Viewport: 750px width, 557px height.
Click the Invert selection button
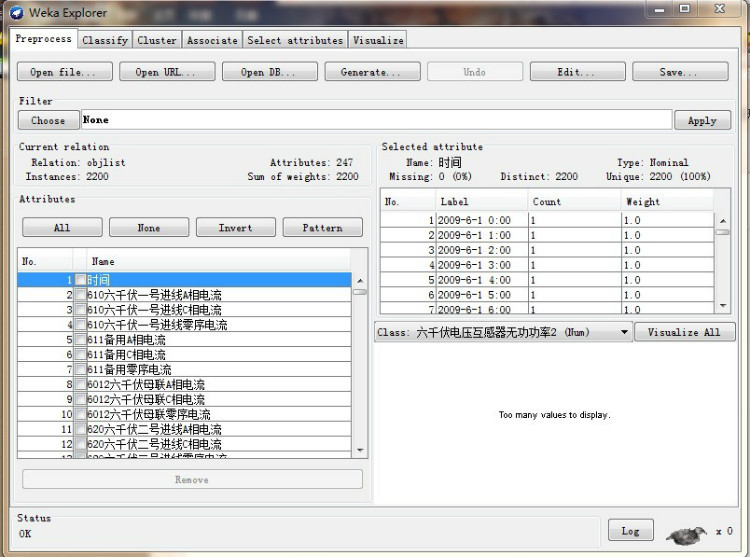[236, 227]
